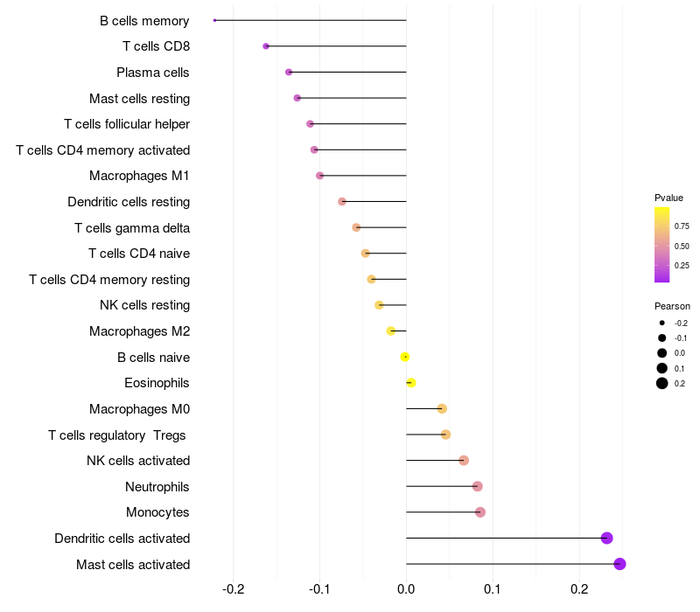This screenshot has height=612, width=700.
Task: Click the "T cells regulatory Tregs" label
Action: [119, 435]
